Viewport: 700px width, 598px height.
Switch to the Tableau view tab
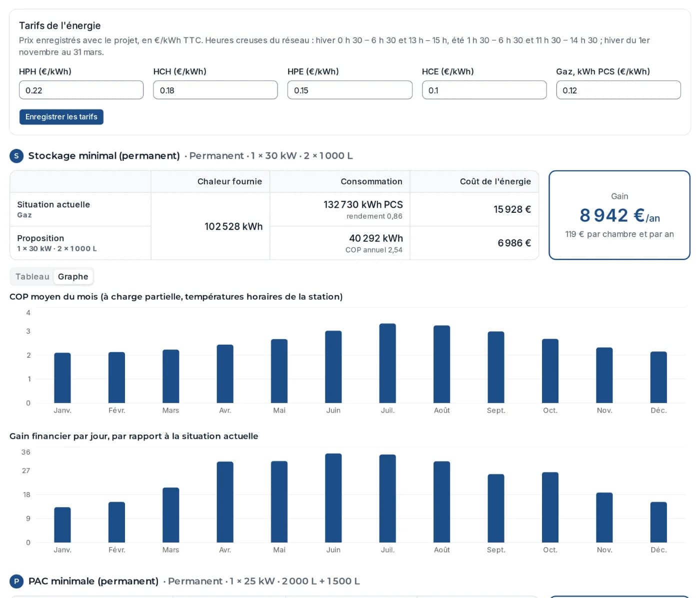coord(32,277)
